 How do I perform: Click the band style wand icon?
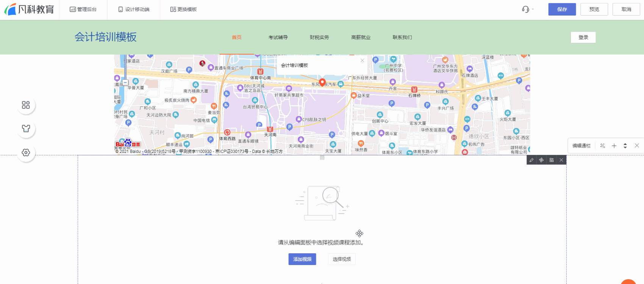[x=602, y=146]
